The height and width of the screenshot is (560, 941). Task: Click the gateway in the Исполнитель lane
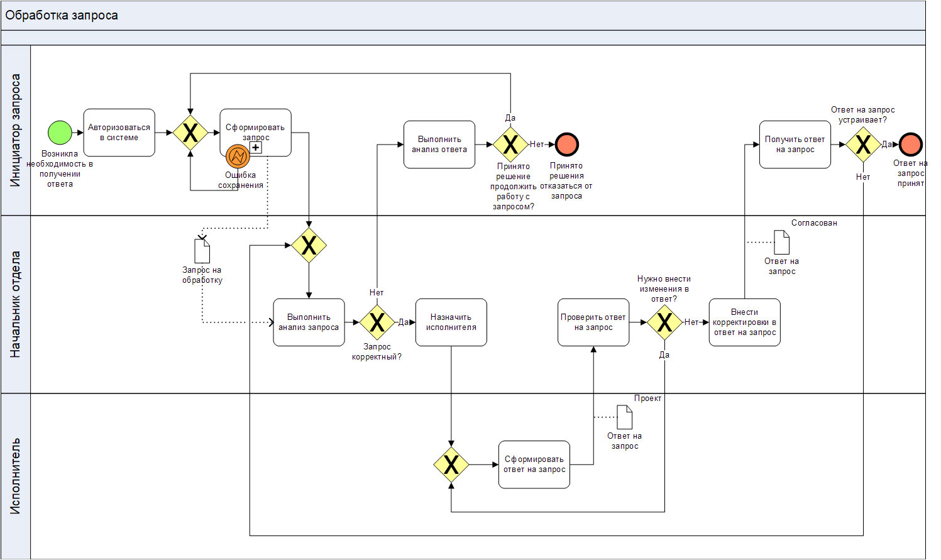point(451,465)
